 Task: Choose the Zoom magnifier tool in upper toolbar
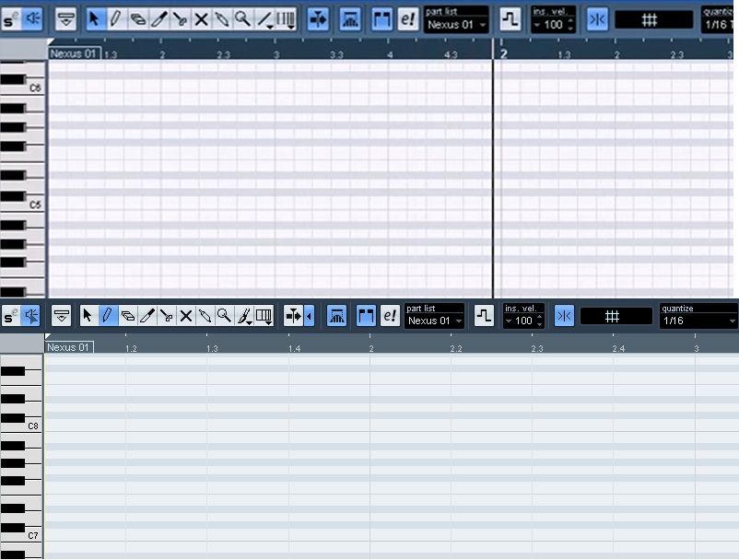pyautogui.click(x=242, y=17)
